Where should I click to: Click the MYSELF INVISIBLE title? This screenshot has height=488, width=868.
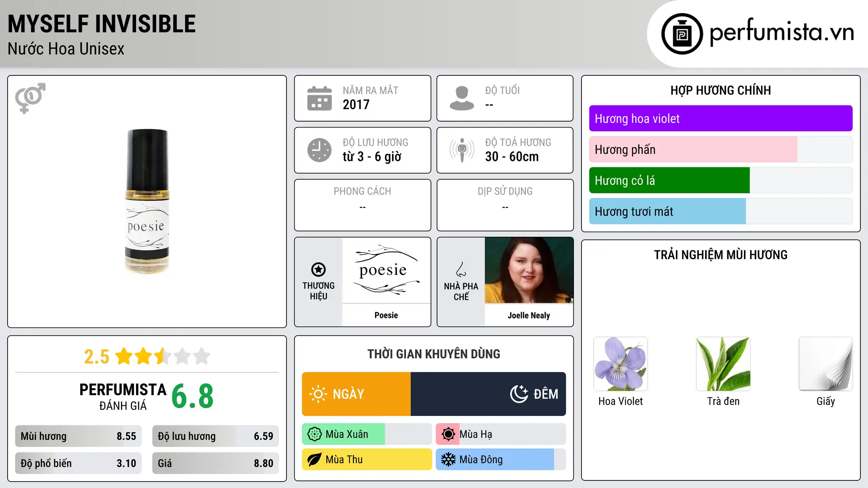pos(102,24)
